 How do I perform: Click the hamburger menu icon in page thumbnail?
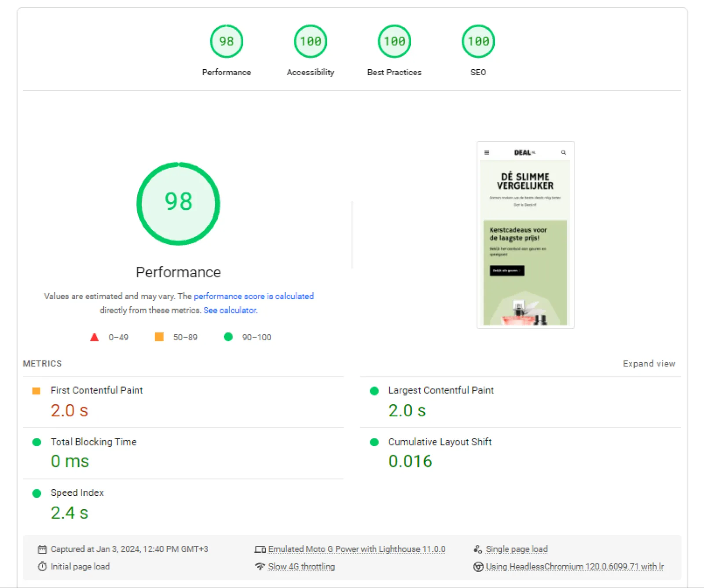487,153
